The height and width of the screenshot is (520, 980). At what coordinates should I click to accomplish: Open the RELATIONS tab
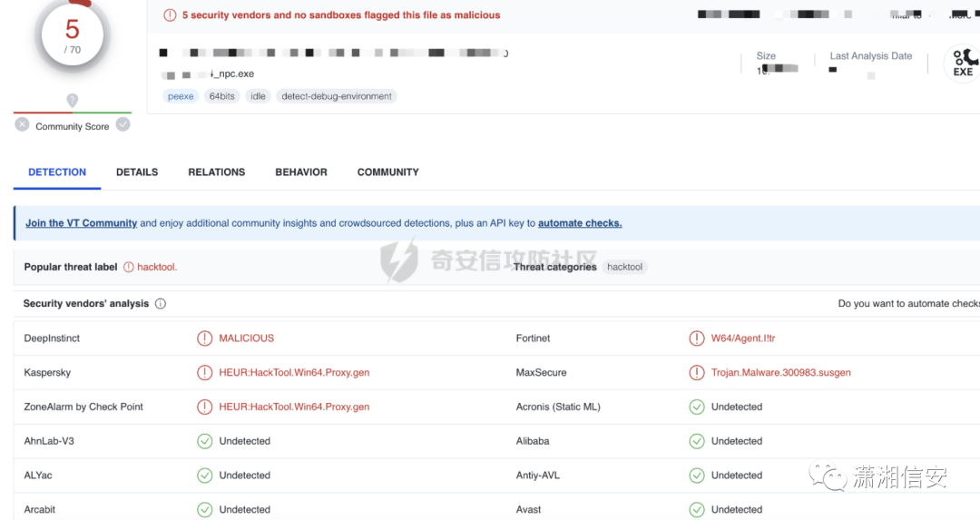pyautogui.click(x=216, y=172)
